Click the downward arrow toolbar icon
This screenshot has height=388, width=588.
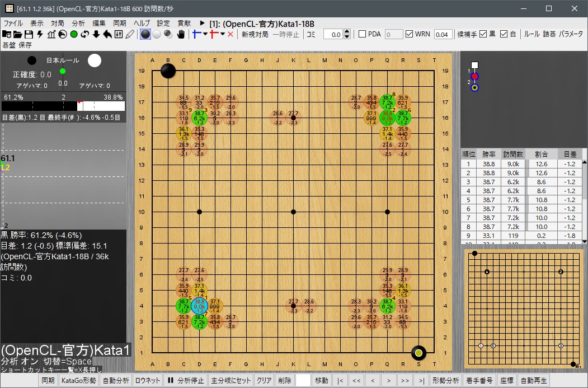[96, 34]
